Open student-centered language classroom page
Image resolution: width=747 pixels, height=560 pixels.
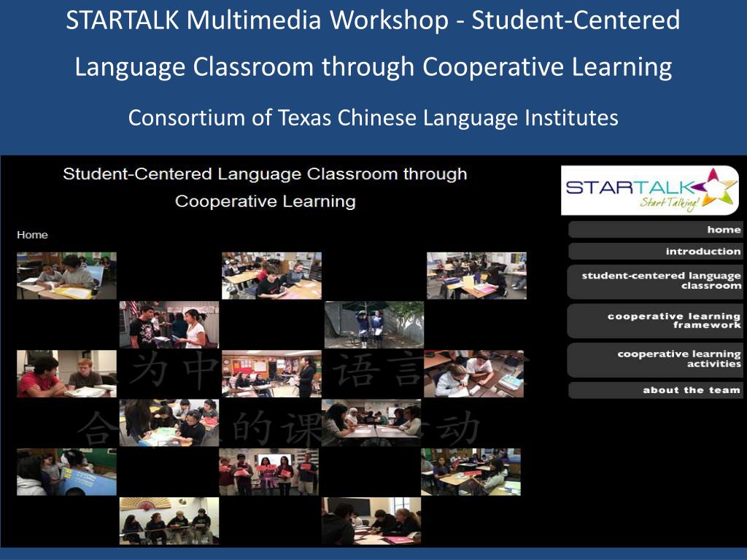(x=655, y=281)
